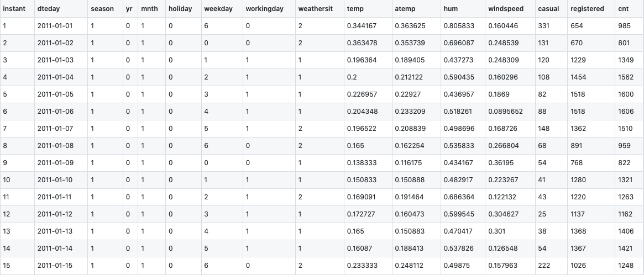Click the 'holiday' column header
The height and width of the screenshot is (275, 644).
click(180, 9)
